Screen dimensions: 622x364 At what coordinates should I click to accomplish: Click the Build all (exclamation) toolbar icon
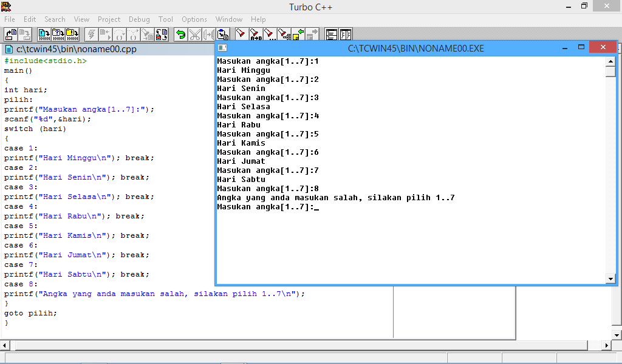72,35
